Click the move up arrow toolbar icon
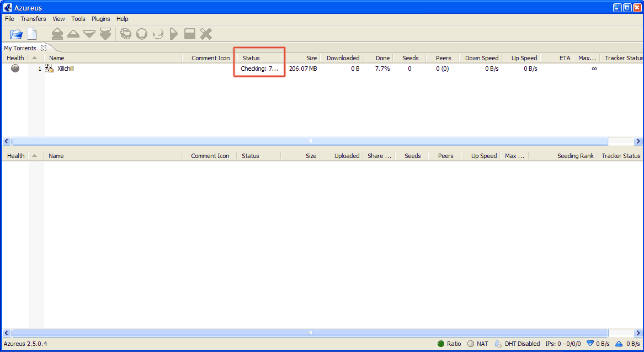This screenshot has width=644, height=352. tap(73, 34)
